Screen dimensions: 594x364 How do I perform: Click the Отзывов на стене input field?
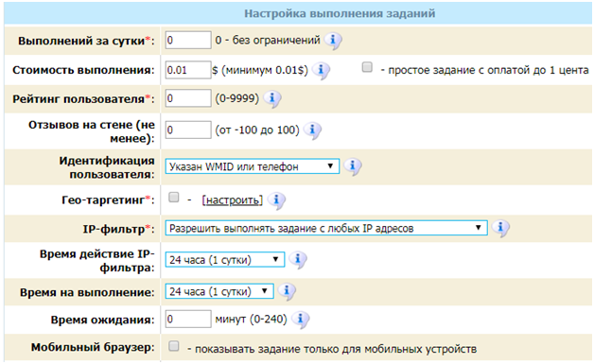[188, 130]
